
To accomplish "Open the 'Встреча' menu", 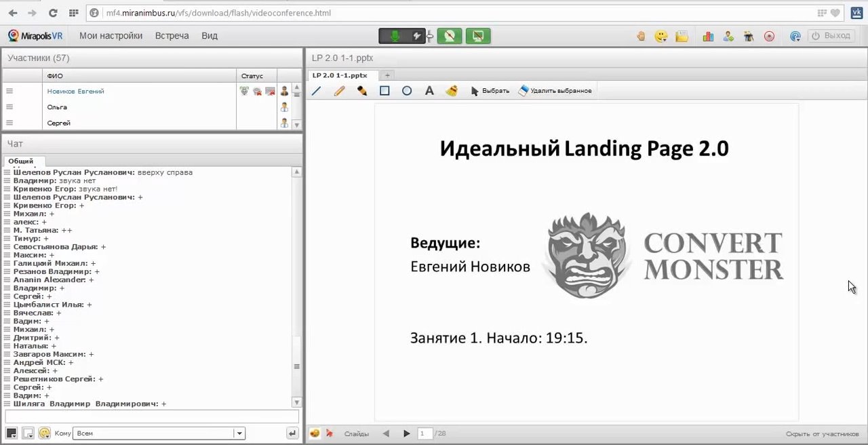I will click(172, 36).
